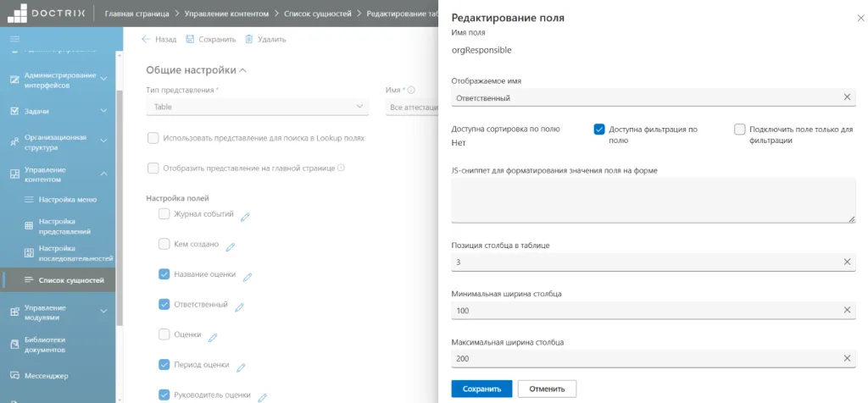This screenshot has height=403, width=868.
Task: Enable Подключить поле только для фильтрации
Action: pyautogui.click(x=739, y=130)
